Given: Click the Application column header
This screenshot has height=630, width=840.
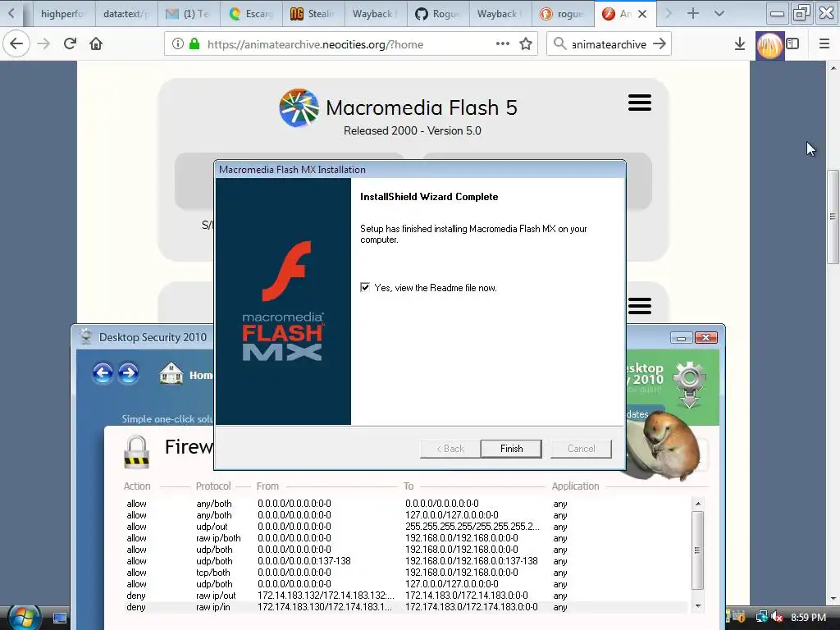Looking at the screenshot, I should pos(575,486).
